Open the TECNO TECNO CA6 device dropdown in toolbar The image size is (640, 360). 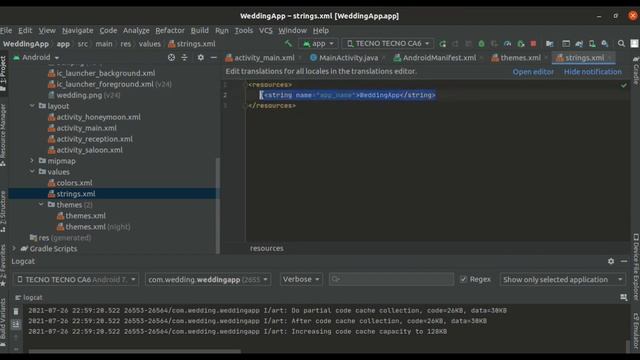coord(387,43)
